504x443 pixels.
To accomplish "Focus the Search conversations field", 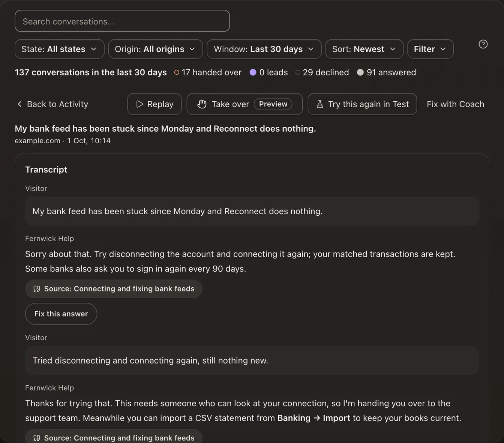I will pos(122,21).
